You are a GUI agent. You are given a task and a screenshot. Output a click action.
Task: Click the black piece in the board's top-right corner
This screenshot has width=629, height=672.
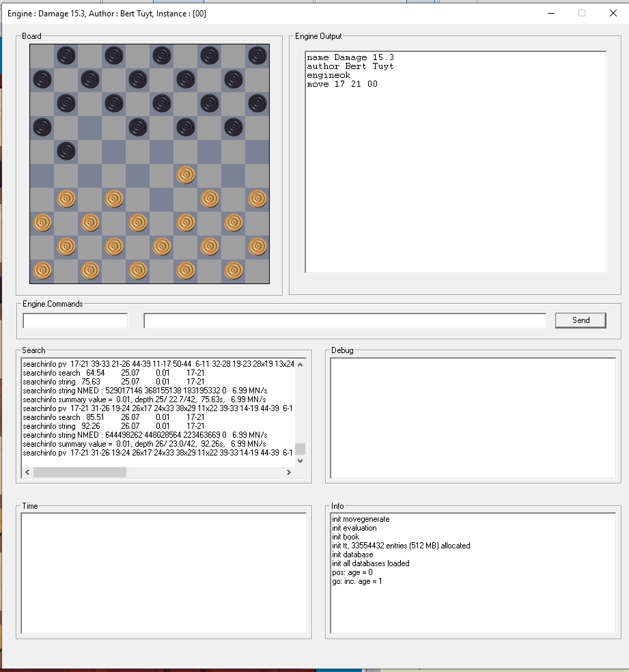tap(257, 55)
